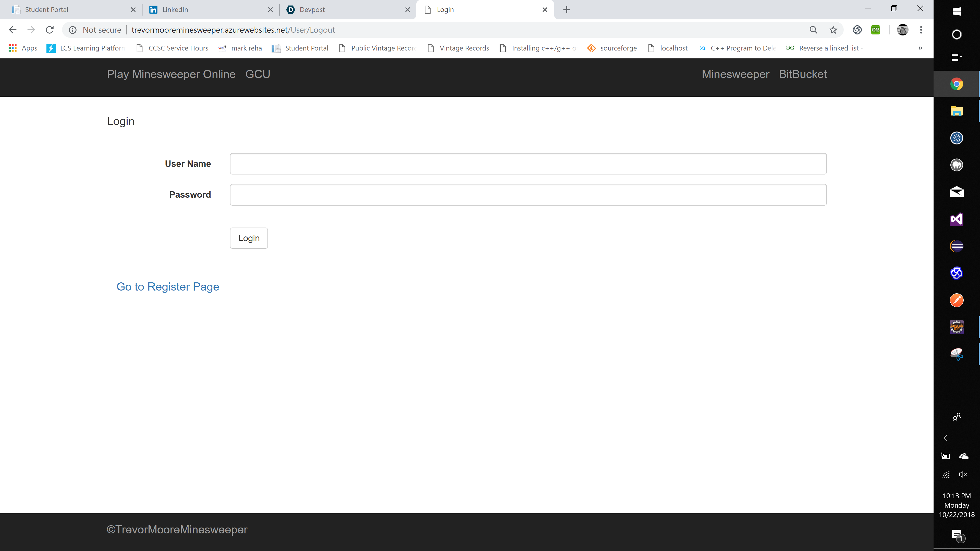Screen dimensions: 980x551
Task: Click the bookmark star icon
Action: 833,30
